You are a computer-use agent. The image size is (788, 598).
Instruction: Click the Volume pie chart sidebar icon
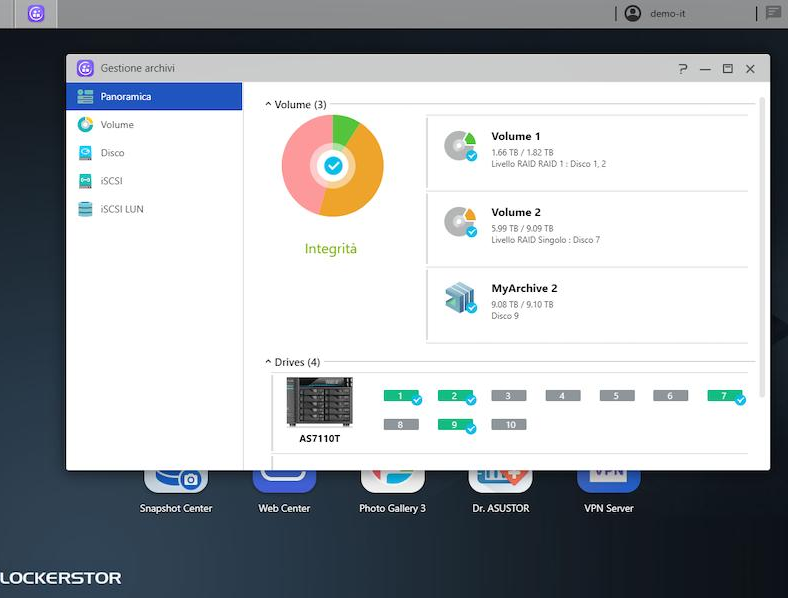tap(85, 125)
